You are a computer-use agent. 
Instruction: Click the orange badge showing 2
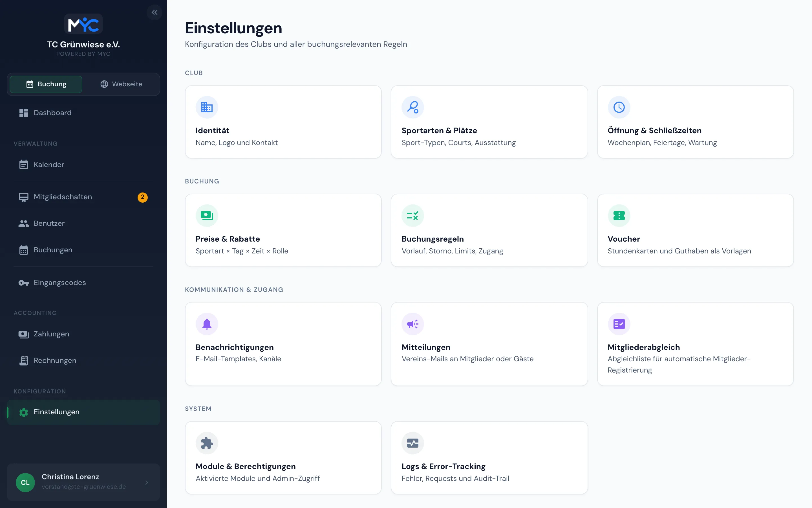coord(143,197)
